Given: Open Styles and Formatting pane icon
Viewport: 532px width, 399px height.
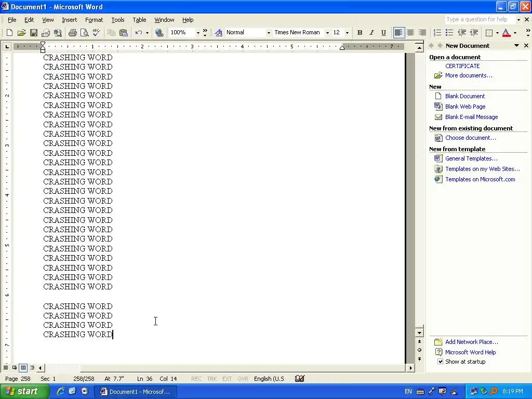Looking at the screenshot, I should 219,33.
